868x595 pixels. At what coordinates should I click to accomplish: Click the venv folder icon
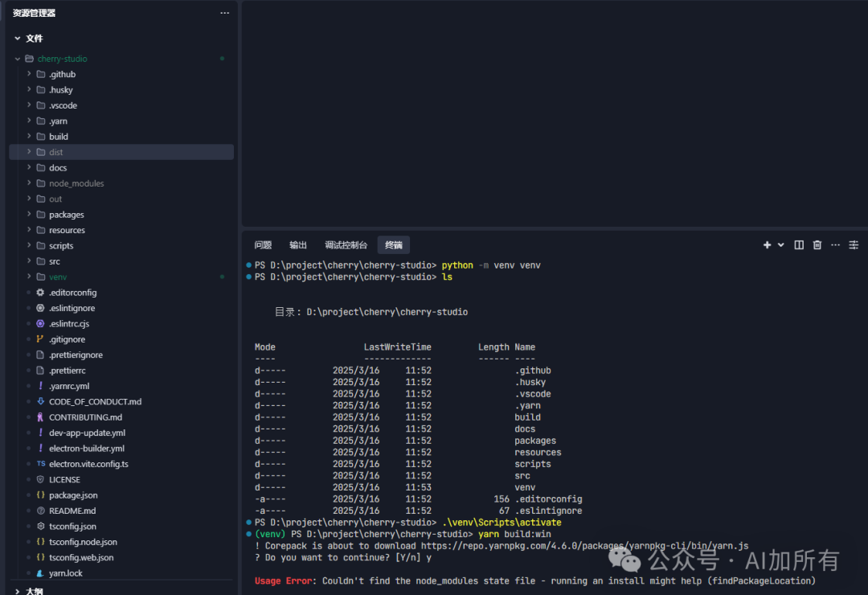click(x=41, y=277)
